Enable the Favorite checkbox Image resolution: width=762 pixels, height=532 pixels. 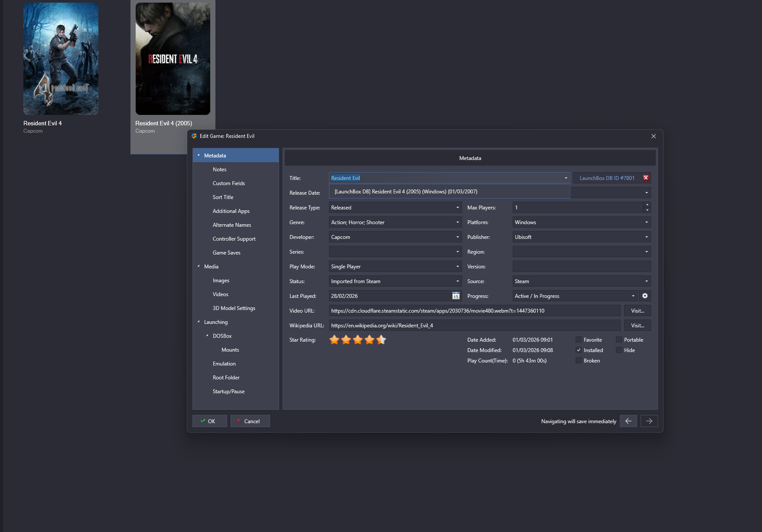tap(579, 340)
